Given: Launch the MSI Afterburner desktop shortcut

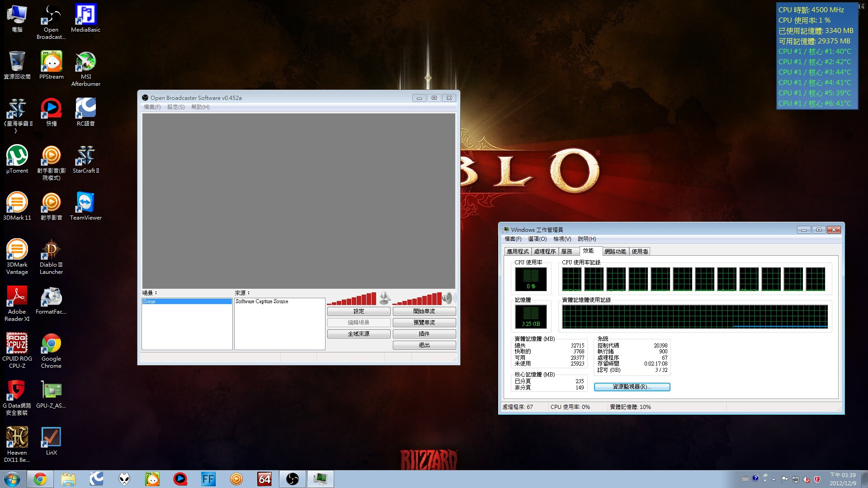Looking at the screenshot, I should pyautogui.click(x=85, y=69).
